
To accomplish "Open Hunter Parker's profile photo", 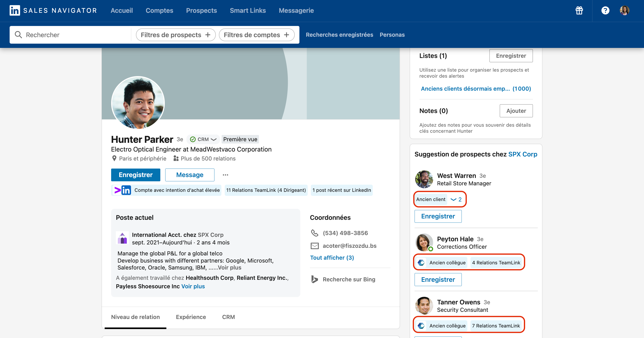I will [138, 103].
